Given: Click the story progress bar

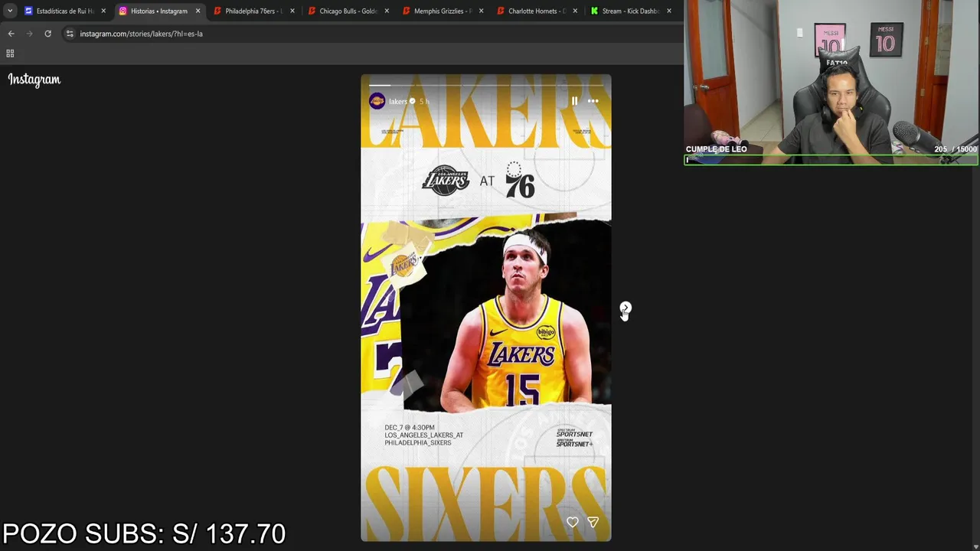Looking at the screenshot, I should pyautogui.click(x=486, y=85).
